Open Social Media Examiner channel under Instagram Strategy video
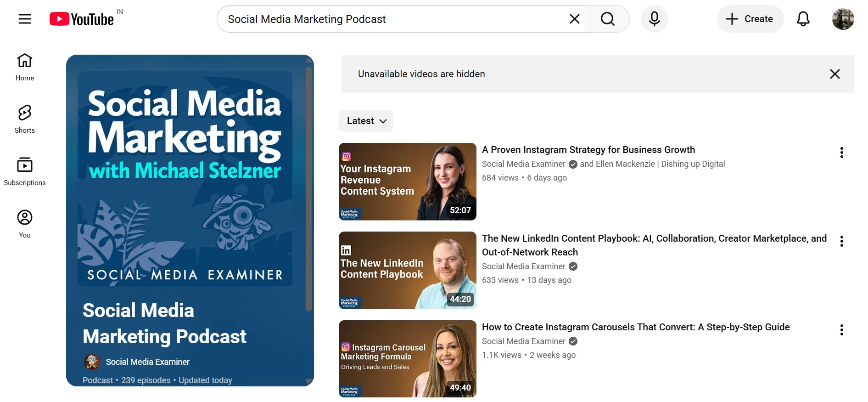Viewport: 868px width, 402px height. 524,164
